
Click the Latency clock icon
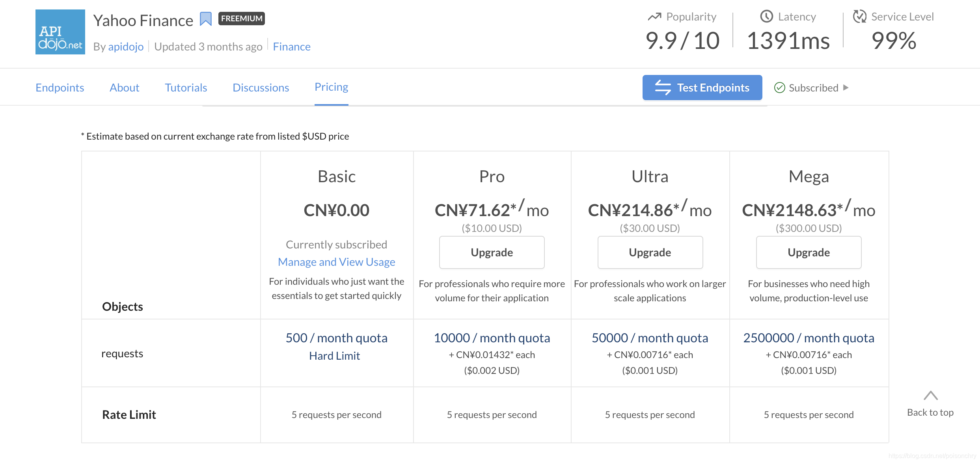(766, 17)
